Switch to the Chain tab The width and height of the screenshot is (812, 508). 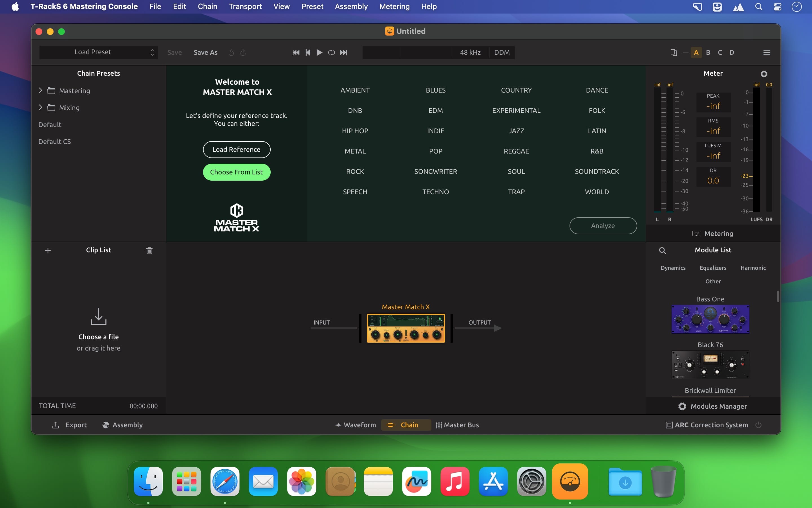(x=406, y=425)
